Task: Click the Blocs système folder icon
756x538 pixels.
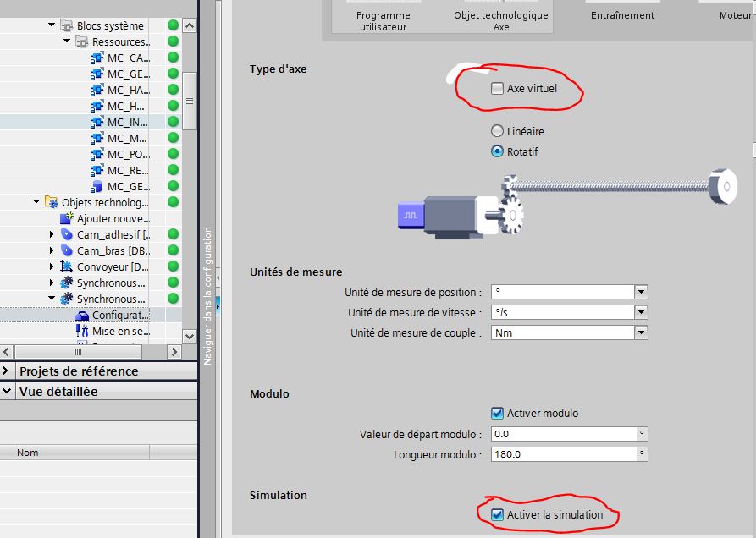Action: coord(67,25)
